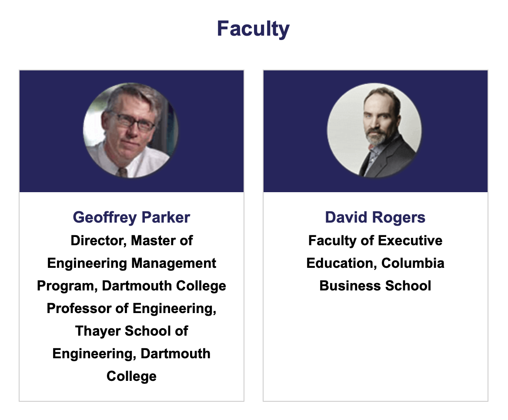This screenshot has width=508, height=420.
Task: Click empty space below 'College' in Parker's card
Action: pyautogui.click(x=131, y=393)
